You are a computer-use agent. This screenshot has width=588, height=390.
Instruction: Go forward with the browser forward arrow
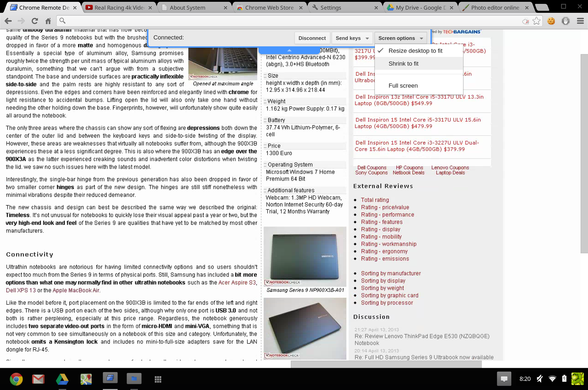tap(21, 21)
